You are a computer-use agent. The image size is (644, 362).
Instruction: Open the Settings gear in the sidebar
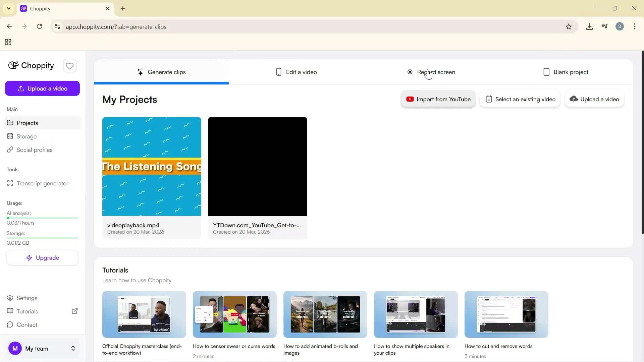point(26,298)
